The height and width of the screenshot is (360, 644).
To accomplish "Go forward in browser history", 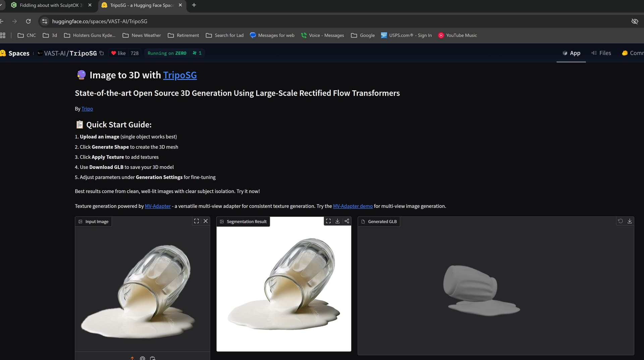I will click(14, 21).
